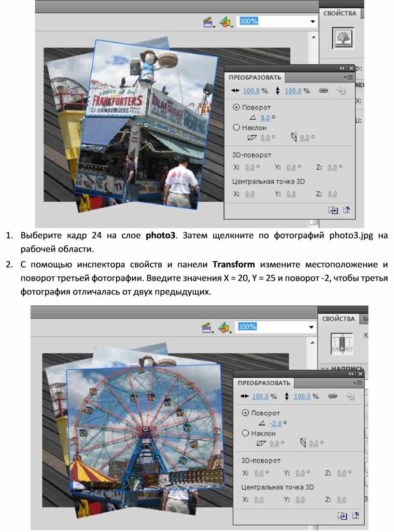Viewport: 394px width, 532px height.
Task: Click reset scale icon in panel with -2.0° rotation
Action: [351, 396]
